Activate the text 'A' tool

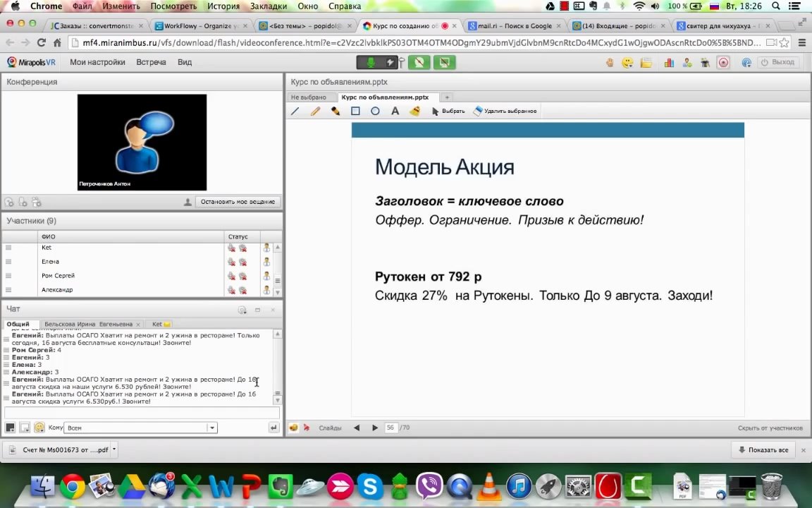click(395, 111)
